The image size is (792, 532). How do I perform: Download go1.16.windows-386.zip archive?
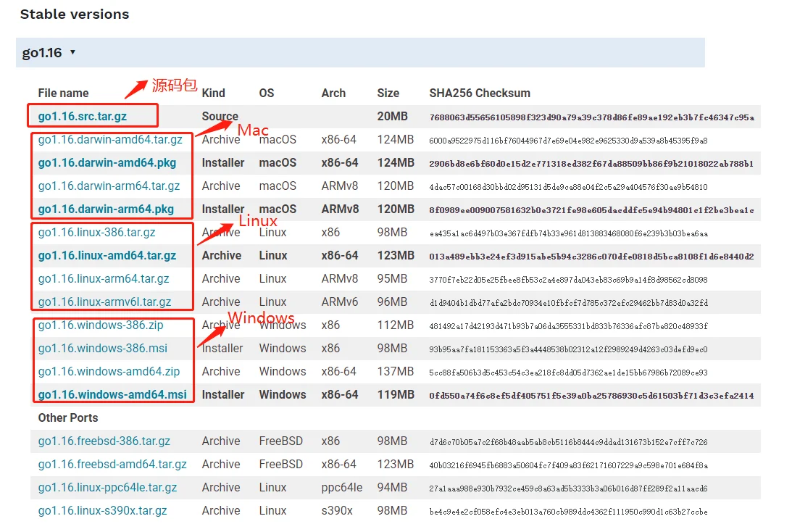click(101, 325)
